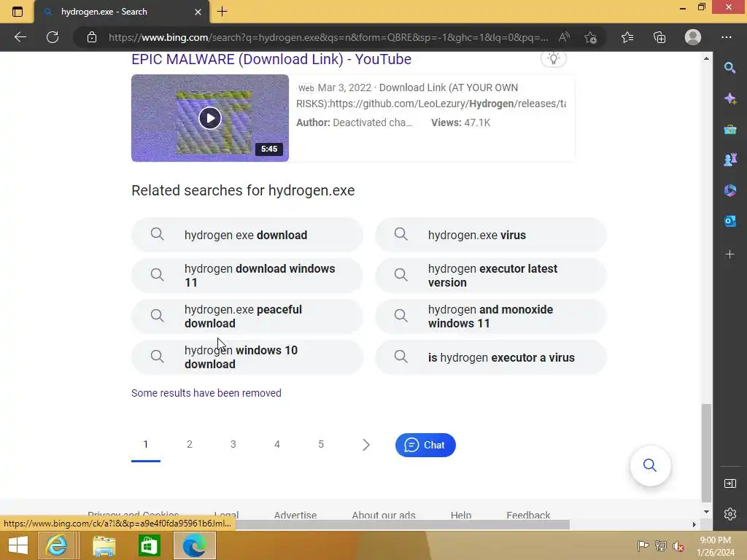Click the horizontal scrollbar thumb
This screenshot has height=560, width=747.
403,525
